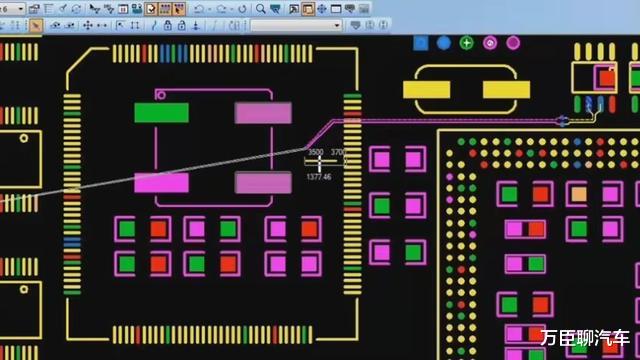Click the Redraw refresh circular arrow icon
Image resolution: width=640 pixels, height=360 pixels.
(x=242, y=9)
